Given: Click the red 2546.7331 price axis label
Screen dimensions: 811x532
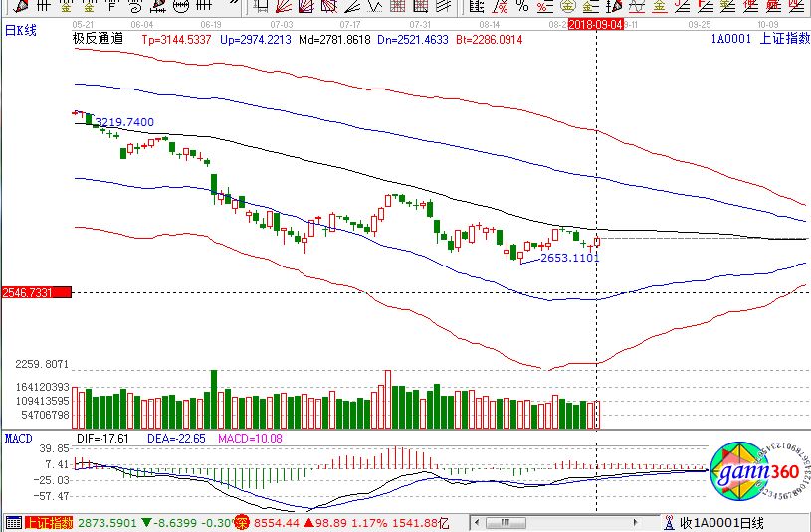Looking at the screenshot, I should pyautogui.click(x=36, y=293).
